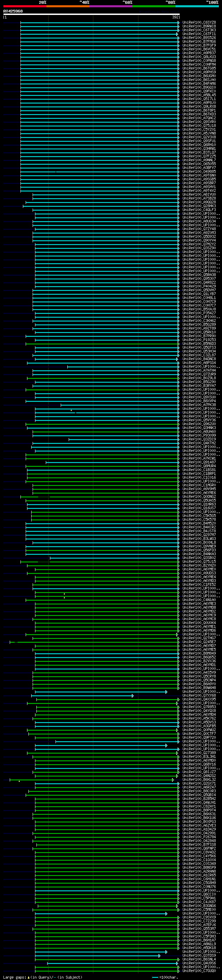This screenshot has height=980, width=222.
Task: Click the '=100char.' scale legend
Action: [165, 977]
